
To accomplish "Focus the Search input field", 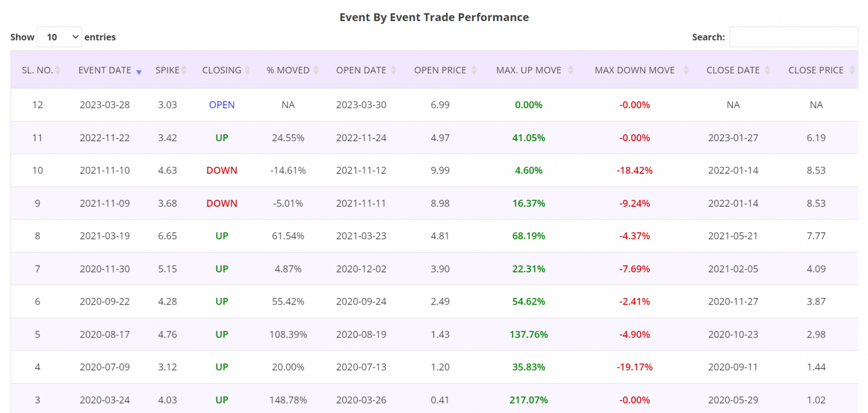I will tap(794, 37).
